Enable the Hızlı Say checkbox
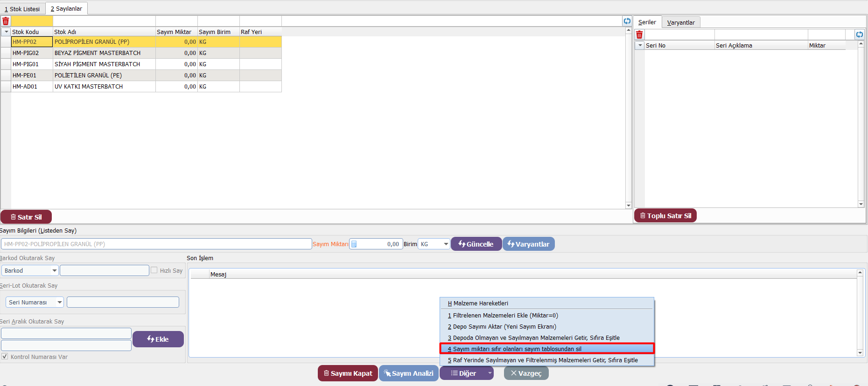868x386 pixels. 154,270
